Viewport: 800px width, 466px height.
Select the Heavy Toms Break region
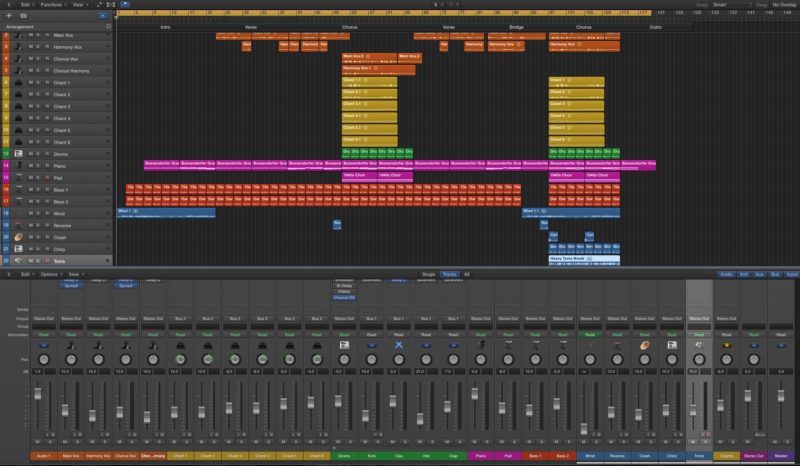tap(584, 260)
